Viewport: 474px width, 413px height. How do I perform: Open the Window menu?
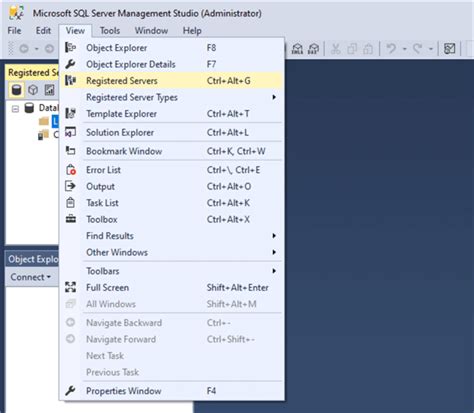pyautogui.click(x=151, y=31)
